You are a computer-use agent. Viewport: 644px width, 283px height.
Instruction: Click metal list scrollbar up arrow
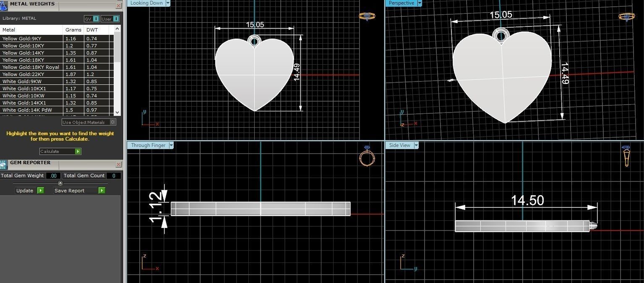117,29
